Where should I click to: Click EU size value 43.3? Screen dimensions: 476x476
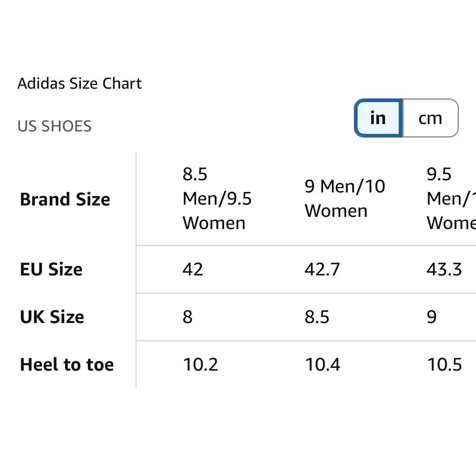coord(444,269)
